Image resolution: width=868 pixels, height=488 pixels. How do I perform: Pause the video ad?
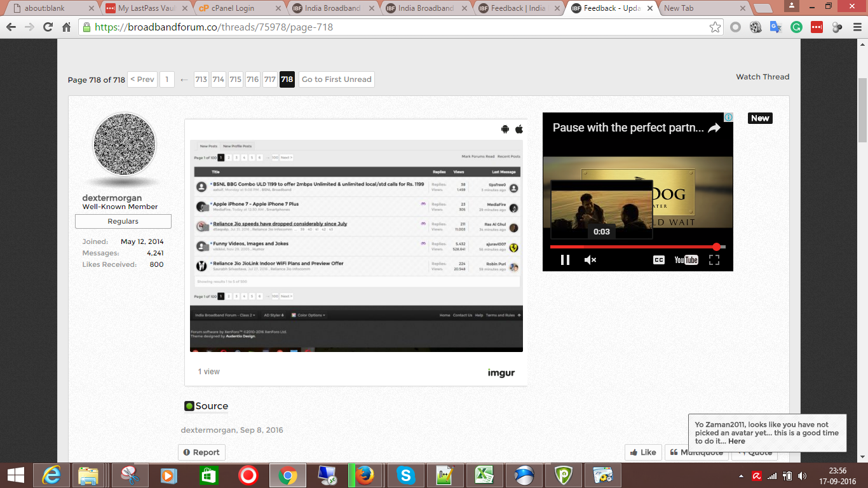[565, 260]
